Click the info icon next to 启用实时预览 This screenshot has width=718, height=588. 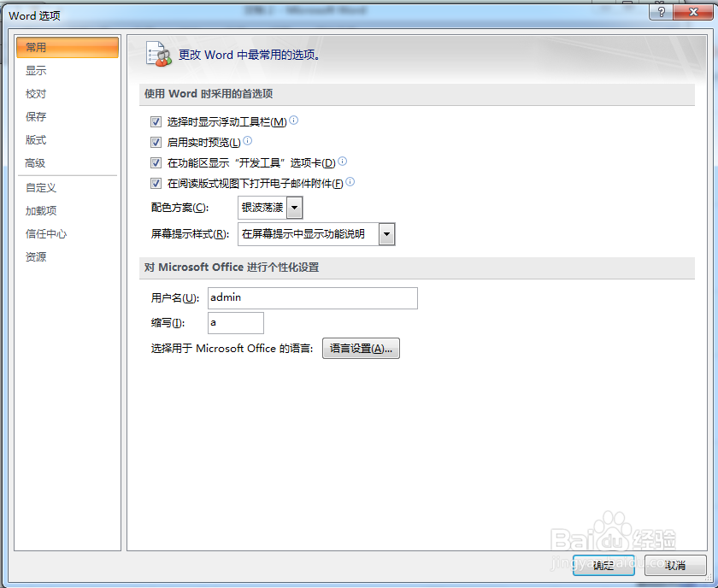(247, 140)
